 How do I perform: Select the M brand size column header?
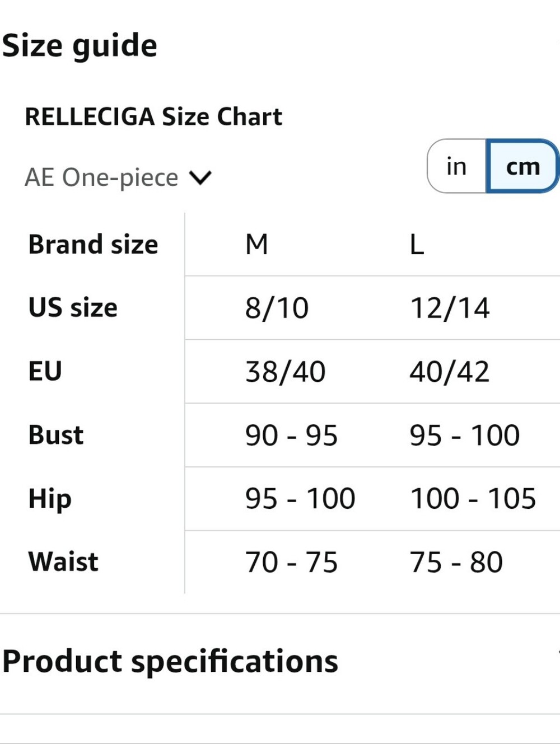point(257,245)
